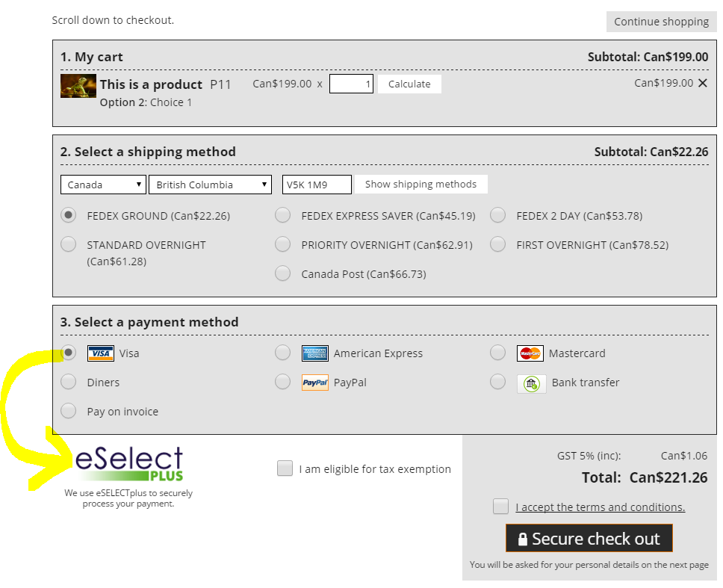This screenshot has height=588, width=723.
Task: Open the product thumbnail image
Action: point(78,86)
